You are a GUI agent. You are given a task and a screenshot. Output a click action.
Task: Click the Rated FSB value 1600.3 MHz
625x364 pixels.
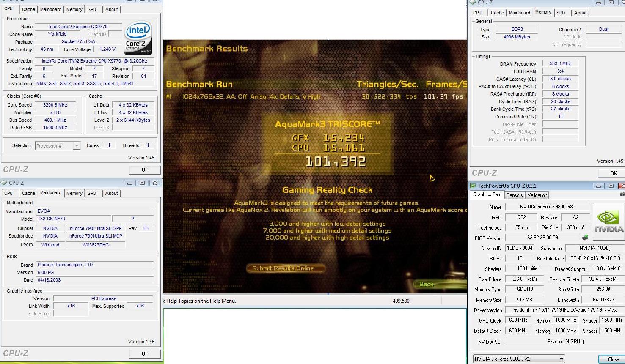pos(55,128)
